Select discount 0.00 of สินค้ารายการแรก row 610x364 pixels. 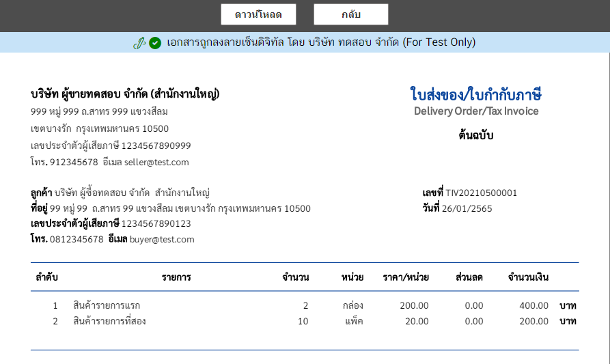(474, 306)
